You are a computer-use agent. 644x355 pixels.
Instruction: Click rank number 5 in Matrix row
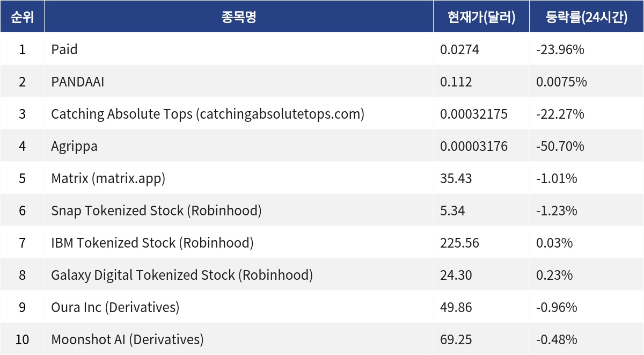(22, 179)
